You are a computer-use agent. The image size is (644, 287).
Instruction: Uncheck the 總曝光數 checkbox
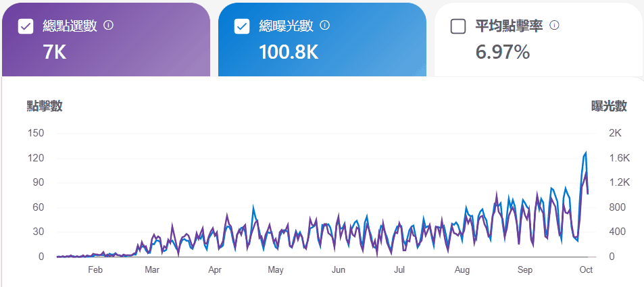coord(242,27)
